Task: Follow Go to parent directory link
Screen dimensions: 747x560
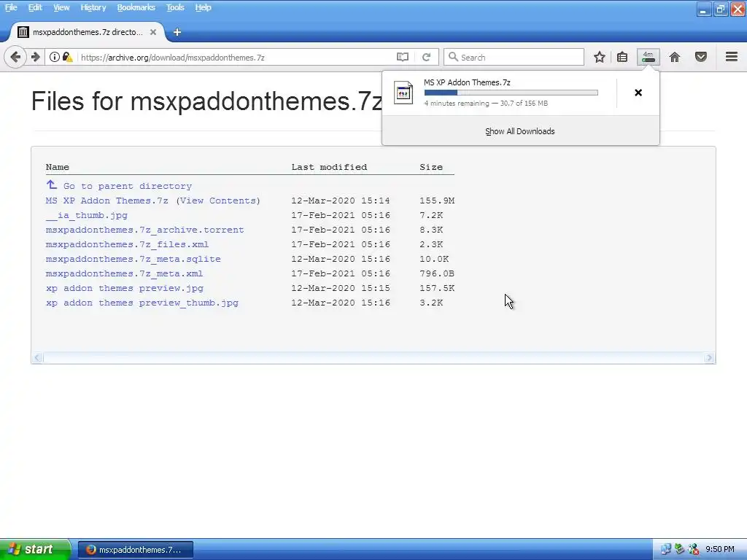Action: (128, 186)
